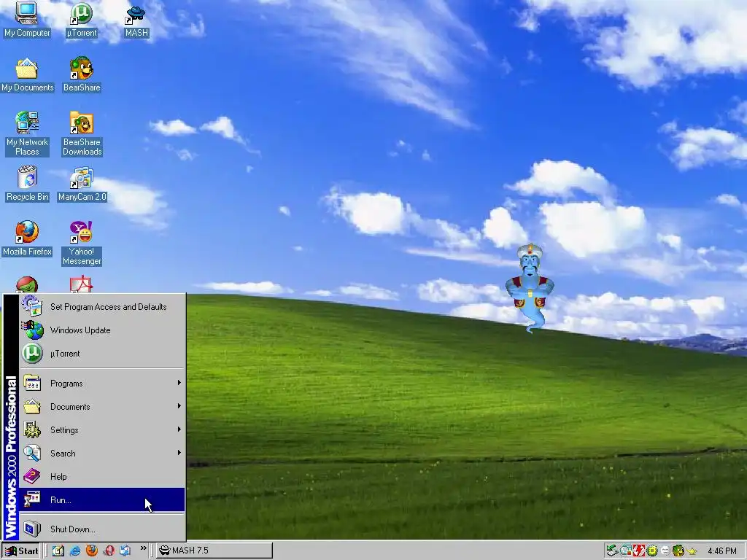Select the Yahoo! Messenger desktop shortcut
The width and height of the screenshot is (747, 560).
pyautogui.click(x=82, y=243)
